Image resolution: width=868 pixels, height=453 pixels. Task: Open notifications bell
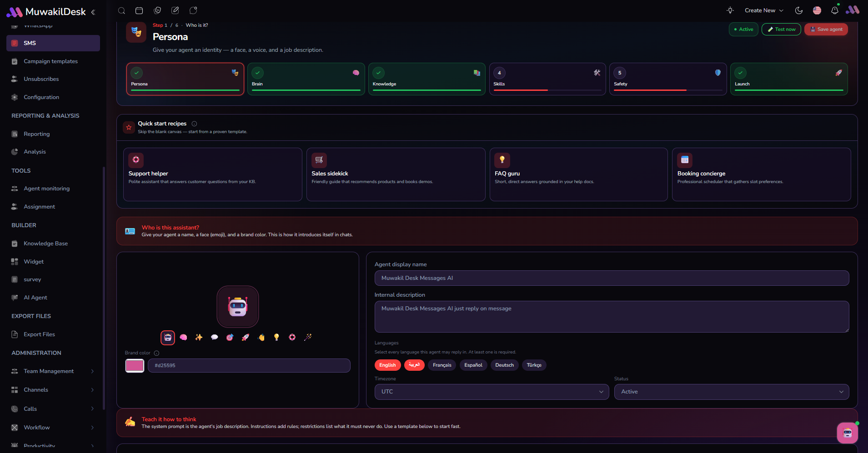coord(835,10)
